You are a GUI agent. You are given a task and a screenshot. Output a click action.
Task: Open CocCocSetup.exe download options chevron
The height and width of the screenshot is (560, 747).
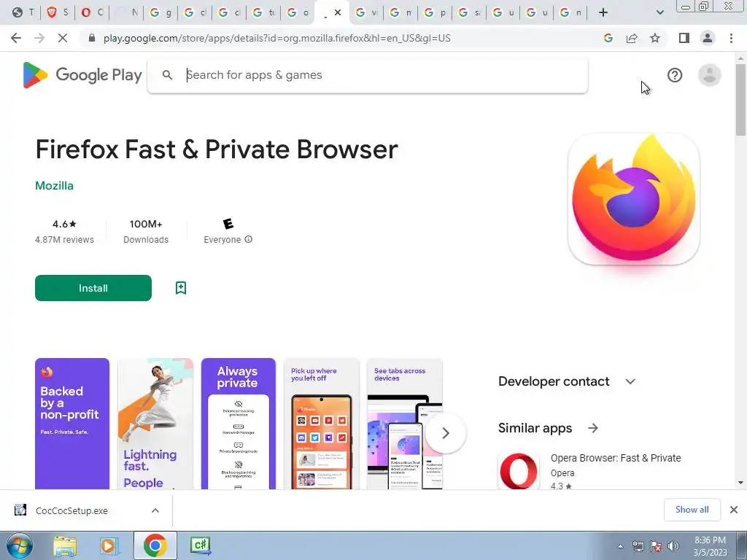tap(155, 510)
